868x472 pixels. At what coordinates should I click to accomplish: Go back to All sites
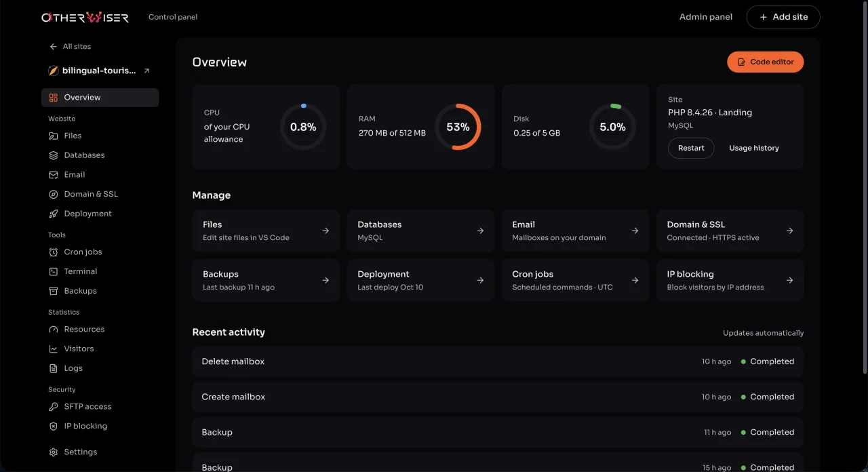[70, 47]
